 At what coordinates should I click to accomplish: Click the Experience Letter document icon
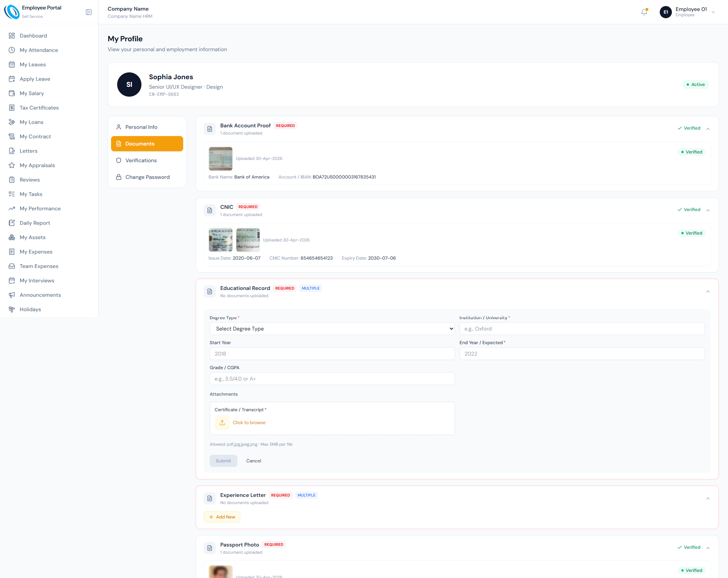point(210,498)
